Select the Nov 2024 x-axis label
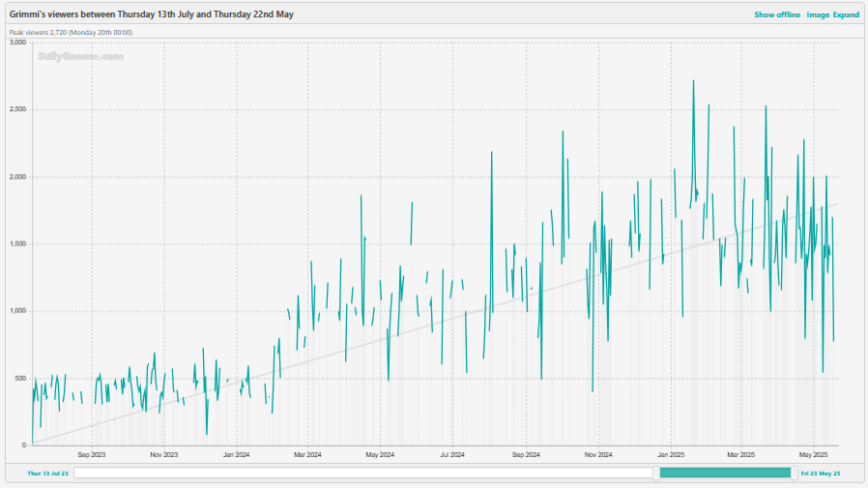 click(598, 453)
